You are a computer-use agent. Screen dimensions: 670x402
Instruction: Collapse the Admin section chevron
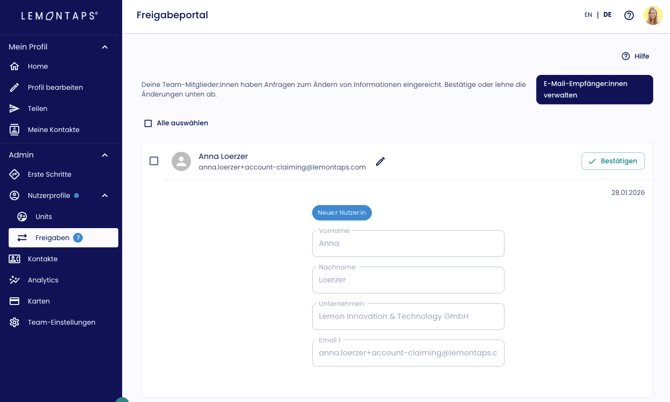tap(105, 155)
